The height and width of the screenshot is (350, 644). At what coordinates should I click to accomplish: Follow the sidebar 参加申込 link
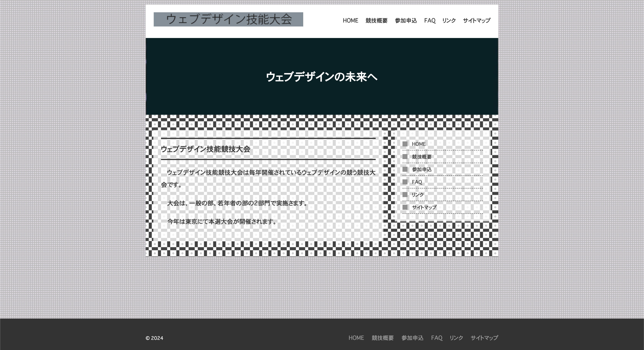click(422, 169)
